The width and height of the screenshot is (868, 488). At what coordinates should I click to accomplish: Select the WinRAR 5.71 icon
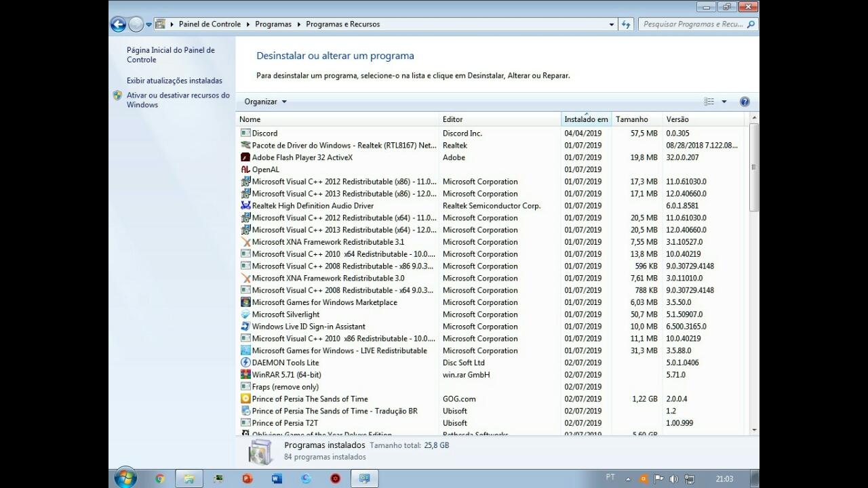click(245, 375)
